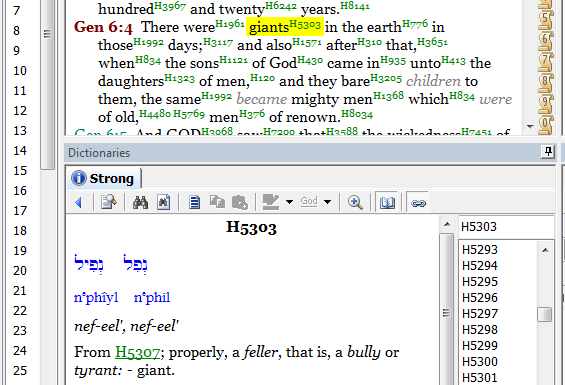Open the dropdown arrow next to God
Image resolution: width=565 pixels, height=385 pixels.
click(327, 202)
